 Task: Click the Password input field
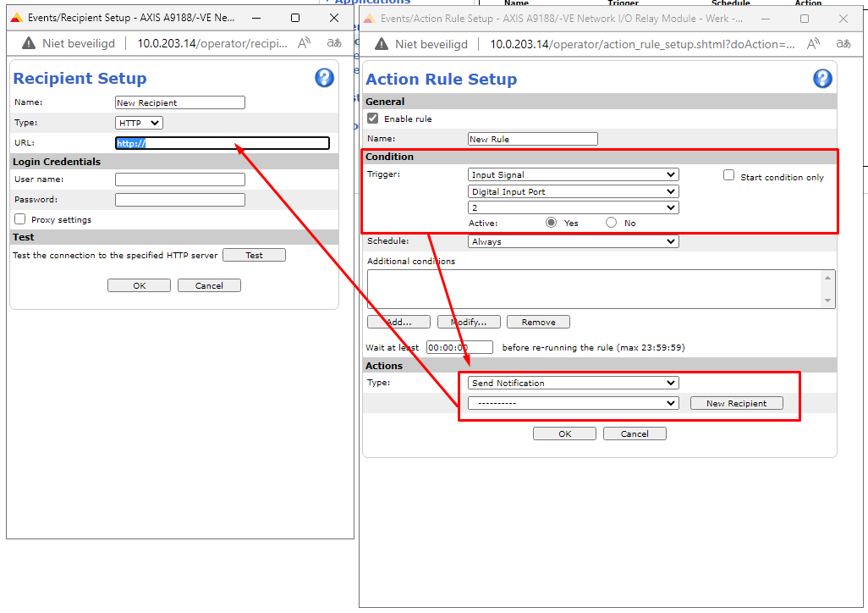(x=180, y=200)
